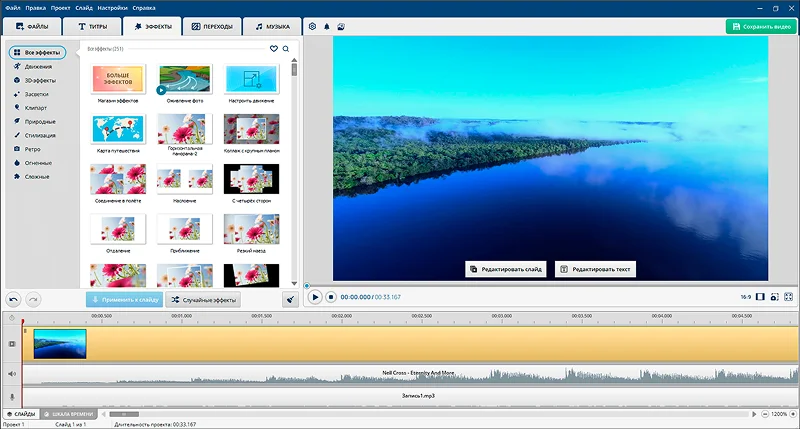Click the clear effects brush icon

pos(290,299)
